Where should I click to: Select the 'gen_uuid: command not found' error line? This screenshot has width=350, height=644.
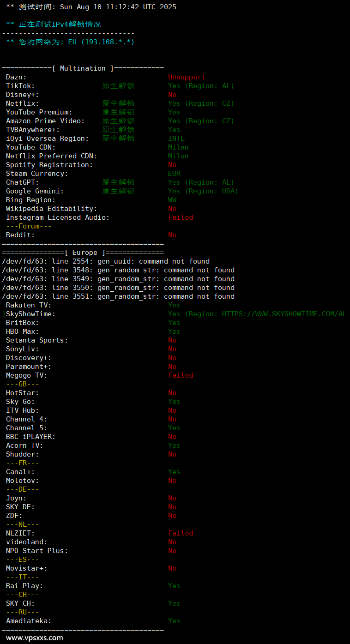pos(106,261)
